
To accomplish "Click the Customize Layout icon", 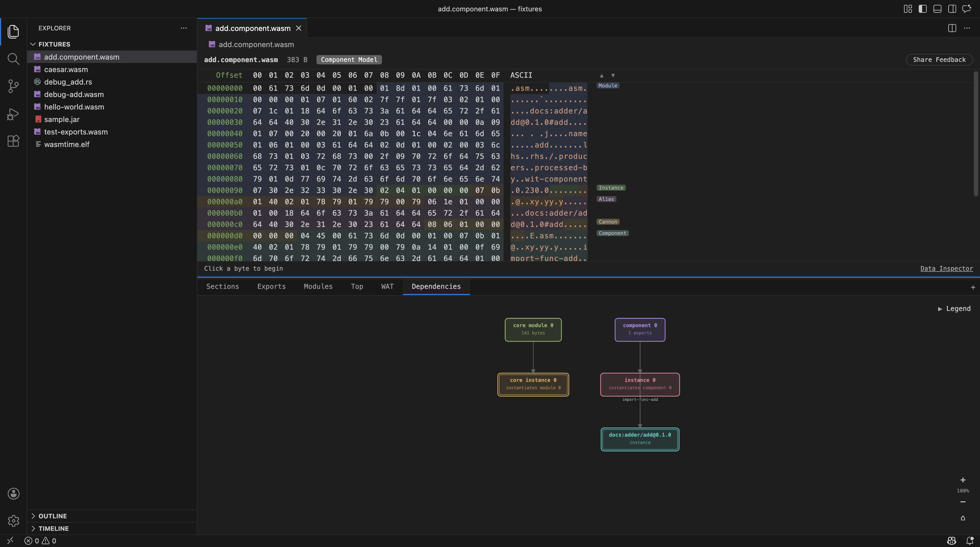I will click(x=908, y=9).
